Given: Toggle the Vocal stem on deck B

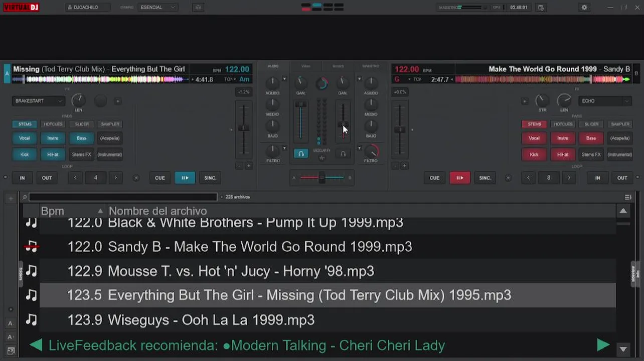Looking at the screenshot, I should click(x=534, y=138).
